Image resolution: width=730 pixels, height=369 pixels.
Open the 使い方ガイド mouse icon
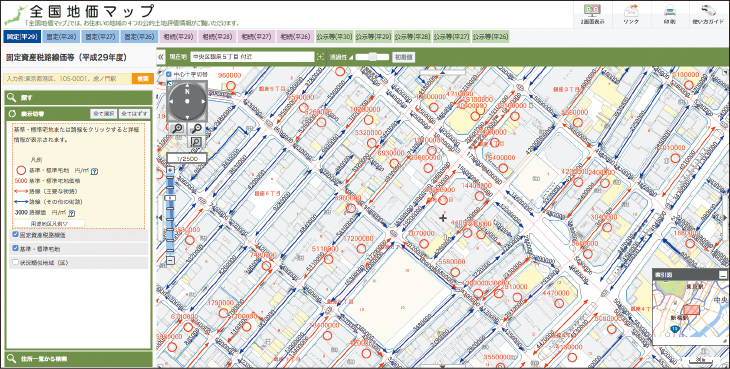(x=709, y=11)
